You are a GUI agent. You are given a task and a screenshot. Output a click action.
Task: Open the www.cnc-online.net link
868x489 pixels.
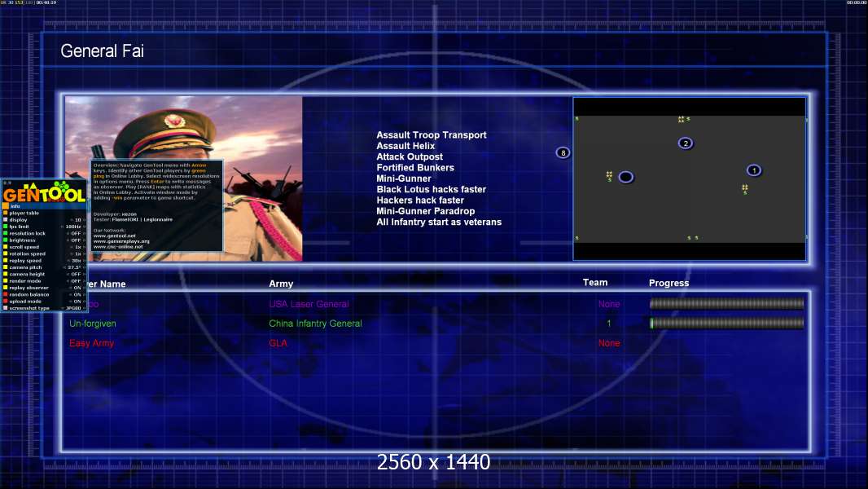(x=118, y=247)
